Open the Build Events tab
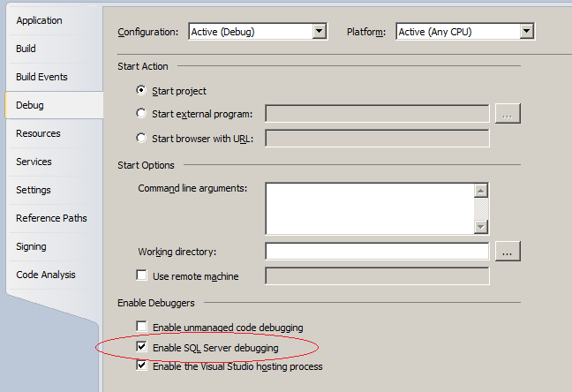This screenshot has width=572, height=392. point(41,77)
